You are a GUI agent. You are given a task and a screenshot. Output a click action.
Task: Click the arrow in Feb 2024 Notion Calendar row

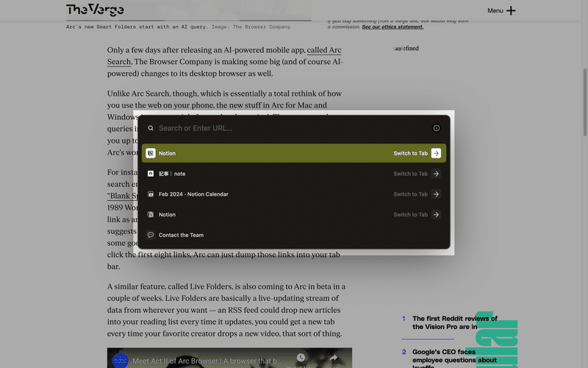(436, 194)
